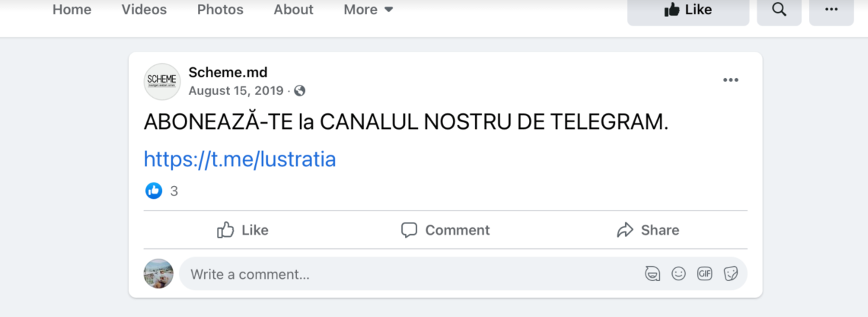The width and height of the screenshot is (868, 317).
Task: Add a GIF to the comment
Action: [x=705, y=274]
